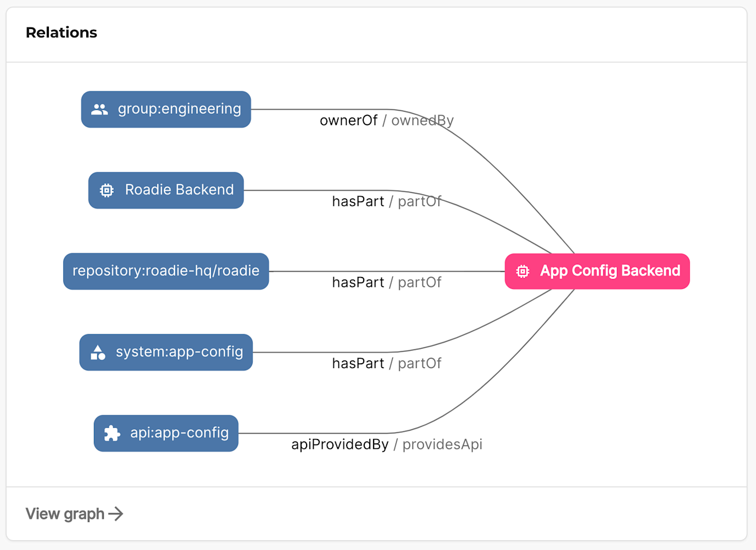Select the chip icon on App Config Backend
756x550 pixels.
pyautogui.click(x=522, y=271)
